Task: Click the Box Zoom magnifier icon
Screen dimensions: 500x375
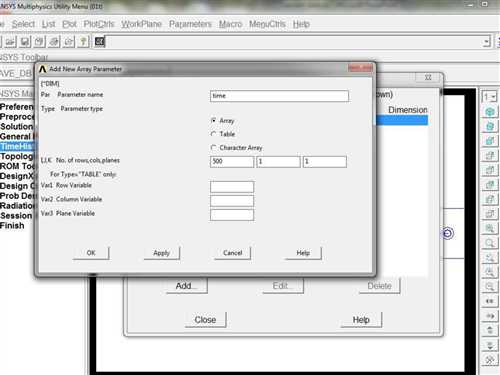Action: [x=490, y=243]
